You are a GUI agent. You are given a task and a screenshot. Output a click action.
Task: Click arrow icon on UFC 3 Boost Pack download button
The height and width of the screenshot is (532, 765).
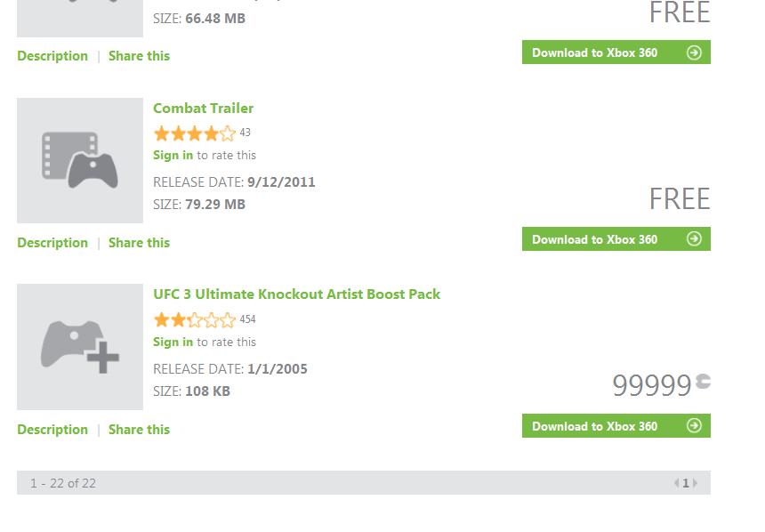coord(694,425)
